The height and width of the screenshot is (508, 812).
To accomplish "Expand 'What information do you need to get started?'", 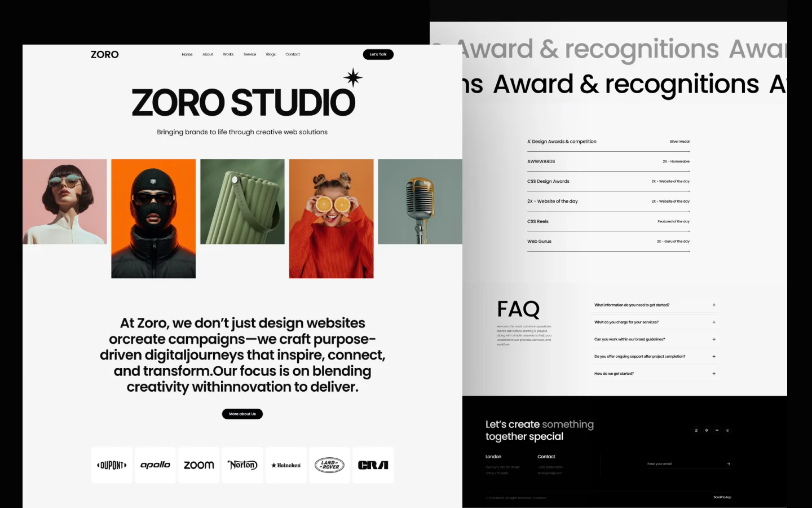I will click(x=713, y=305).
